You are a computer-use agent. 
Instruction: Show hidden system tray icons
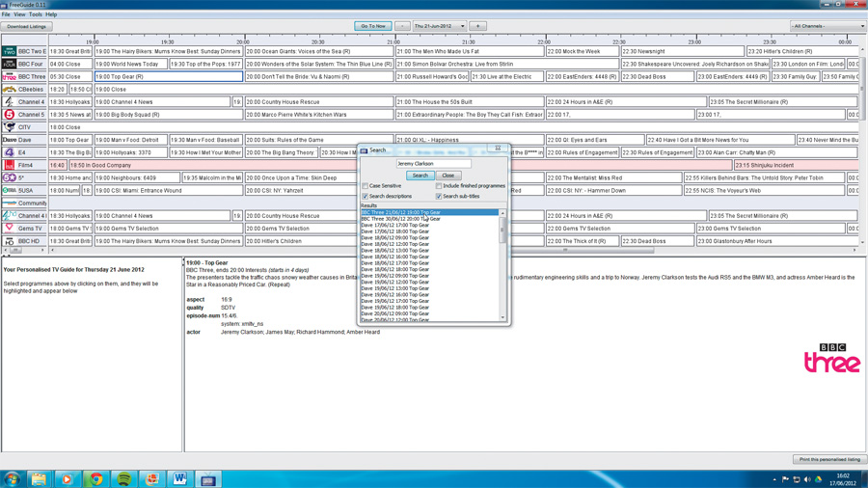click(774, 479)
